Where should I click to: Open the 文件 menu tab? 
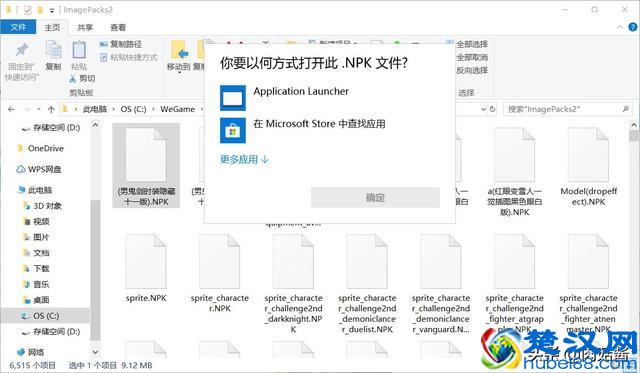(18, 27)
